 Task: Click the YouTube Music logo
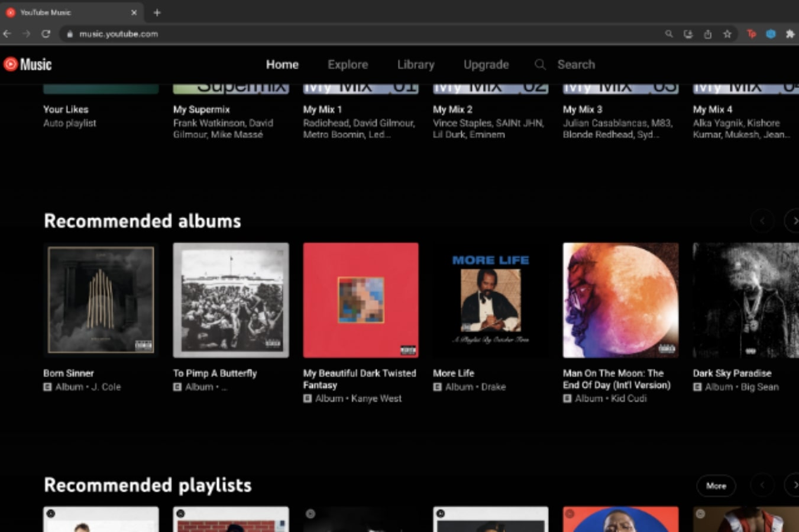coord(27,64)
